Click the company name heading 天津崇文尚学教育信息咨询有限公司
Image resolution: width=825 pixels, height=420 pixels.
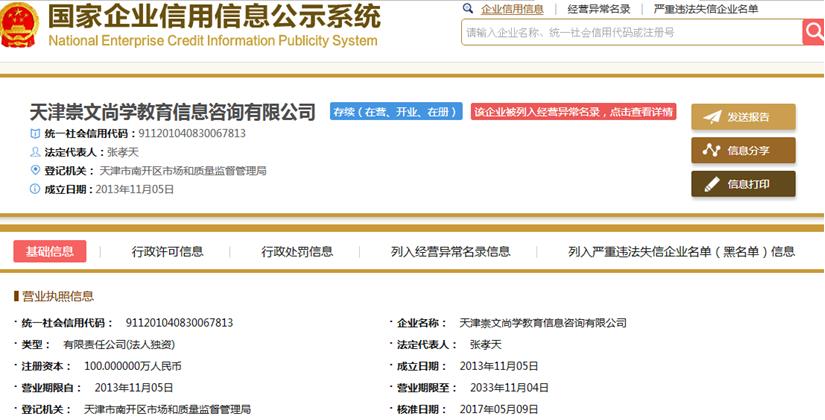pyautogui.click(x=173, y=112)
